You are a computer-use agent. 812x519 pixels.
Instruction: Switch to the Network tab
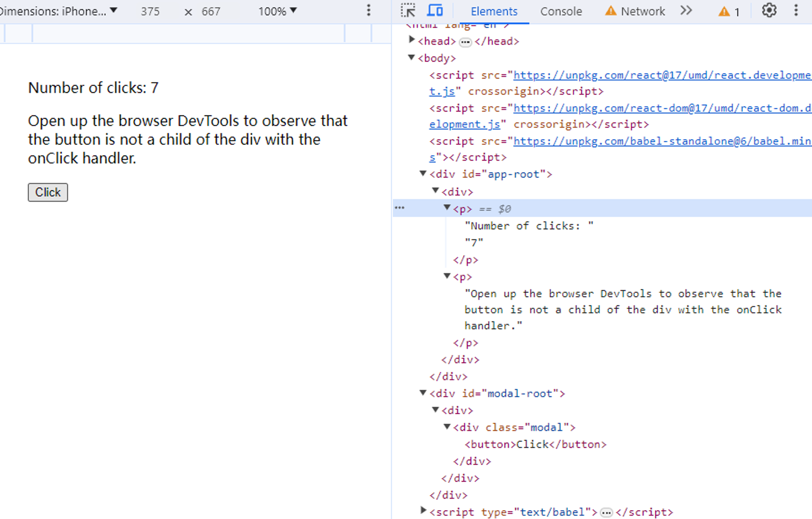(635, 11)
